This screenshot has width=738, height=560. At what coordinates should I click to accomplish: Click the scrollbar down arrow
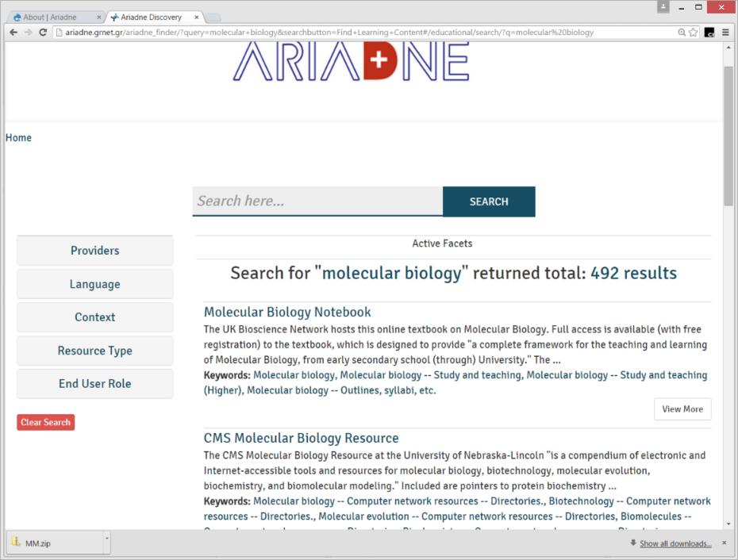[728, 524]
